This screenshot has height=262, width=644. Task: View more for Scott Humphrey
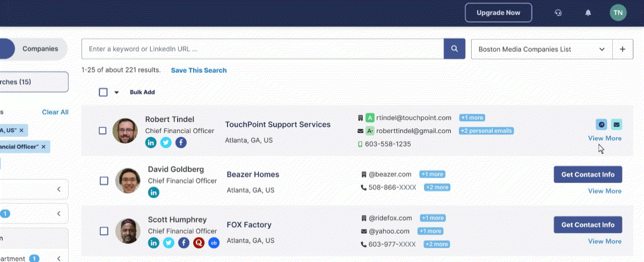click(605, 242)
